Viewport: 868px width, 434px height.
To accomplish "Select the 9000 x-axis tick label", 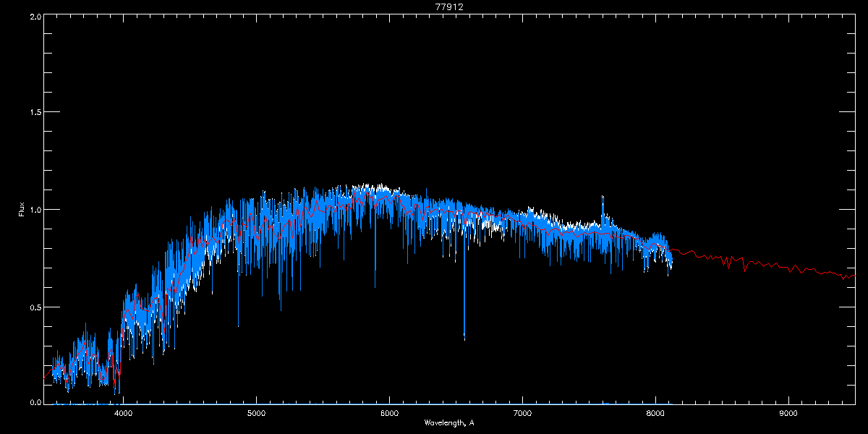I will point(788,413).
